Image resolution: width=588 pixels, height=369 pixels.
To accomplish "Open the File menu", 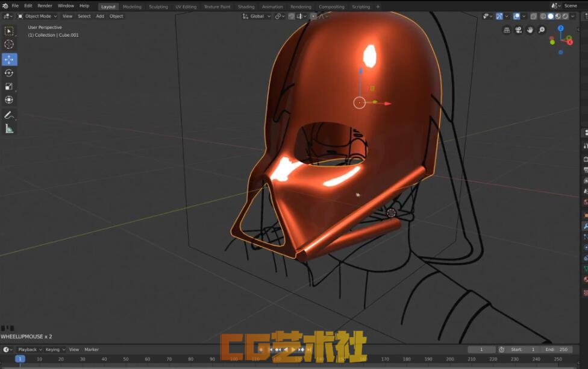I will click(15, 5).
